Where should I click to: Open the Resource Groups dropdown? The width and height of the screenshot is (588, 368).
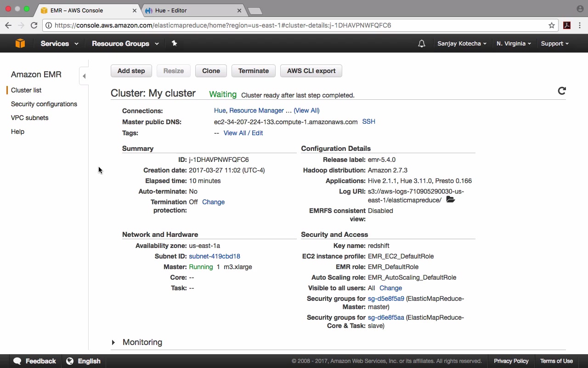(x=125, y=44)
